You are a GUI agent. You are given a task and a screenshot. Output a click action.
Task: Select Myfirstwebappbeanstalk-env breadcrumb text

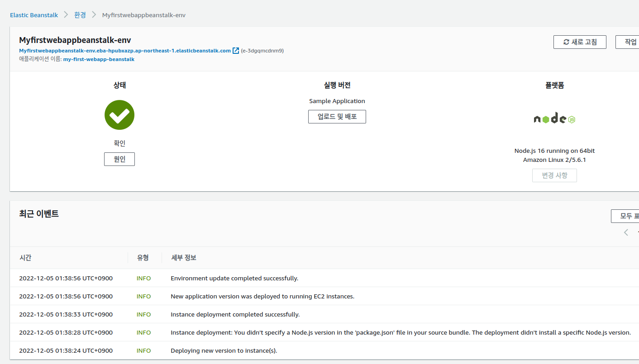click(x=144, y=15)
